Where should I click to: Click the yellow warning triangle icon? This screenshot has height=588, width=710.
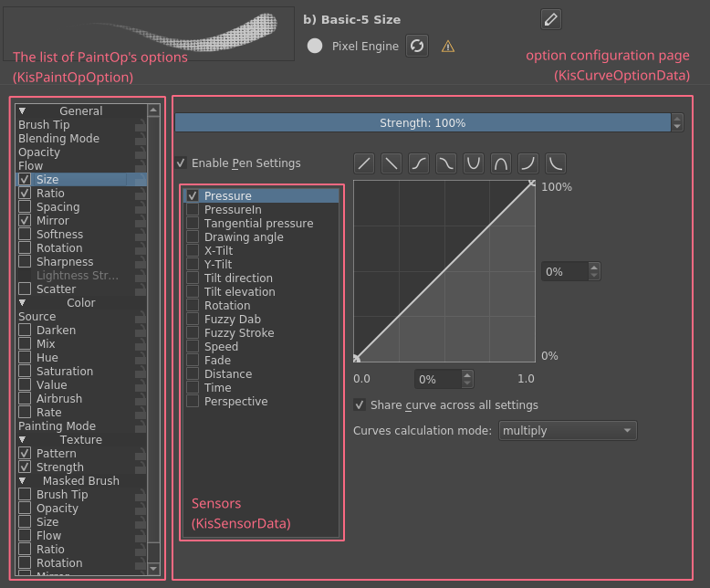pyautogui.click(x=448, y=47)
